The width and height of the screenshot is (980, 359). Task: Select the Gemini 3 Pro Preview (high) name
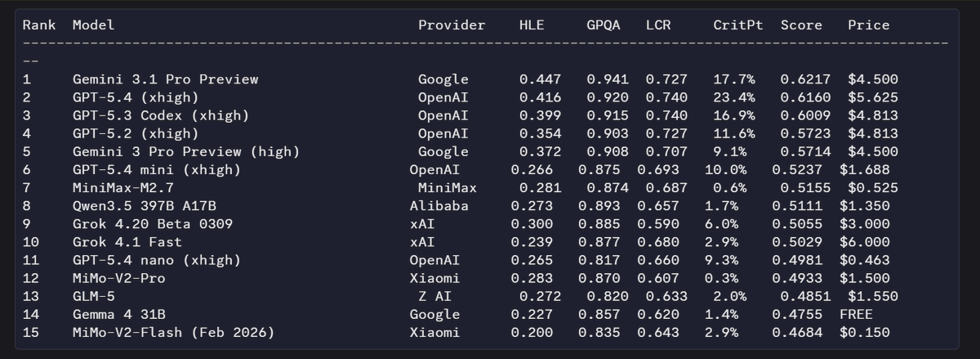[x=186, y=151]
